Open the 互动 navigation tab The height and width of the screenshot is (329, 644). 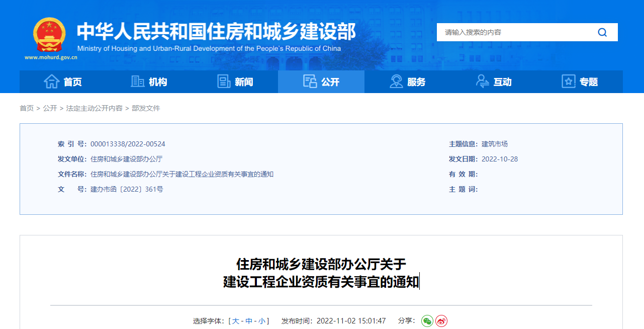[494, 82]
